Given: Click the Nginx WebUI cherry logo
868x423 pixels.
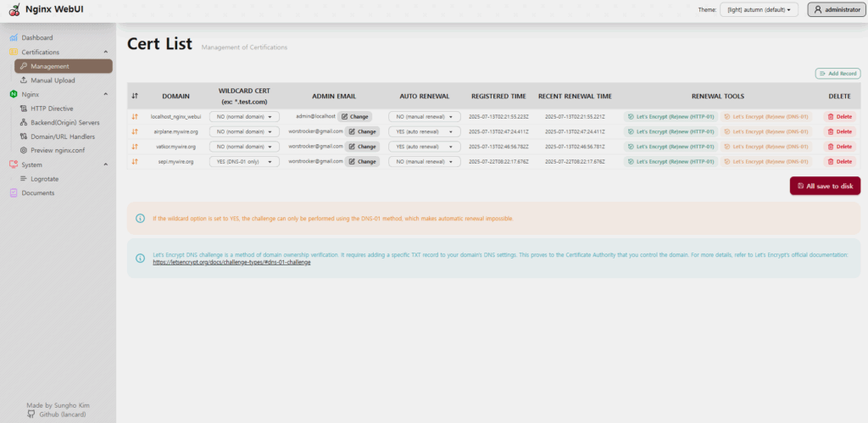Looking at the screenshot, I should tap(14, 9).
